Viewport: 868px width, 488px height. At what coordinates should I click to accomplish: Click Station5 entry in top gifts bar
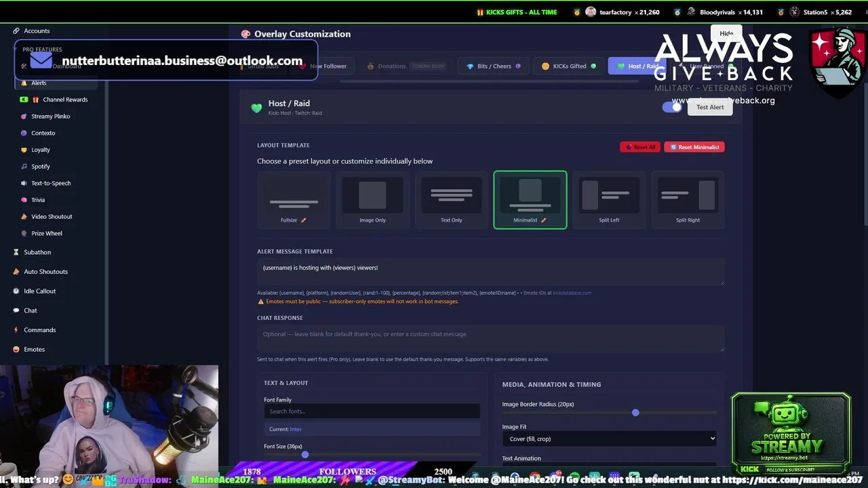click(x=814, y=12)
